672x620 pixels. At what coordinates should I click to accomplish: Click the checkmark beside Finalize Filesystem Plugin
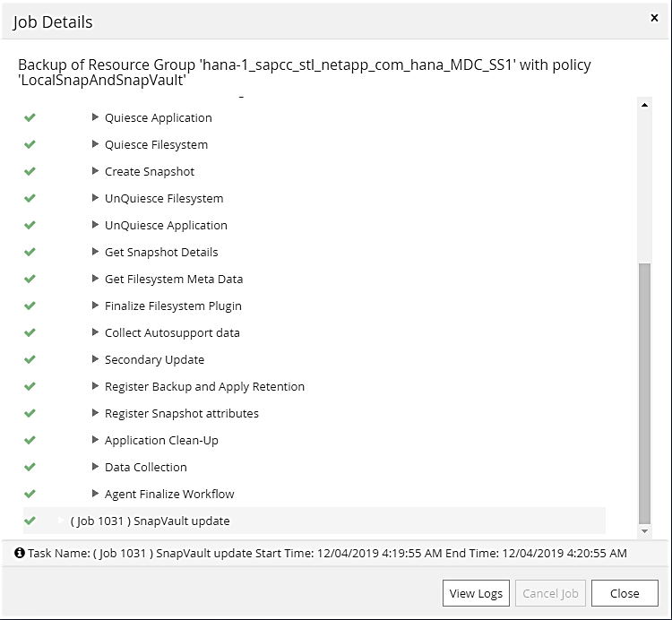coord(30,306)
